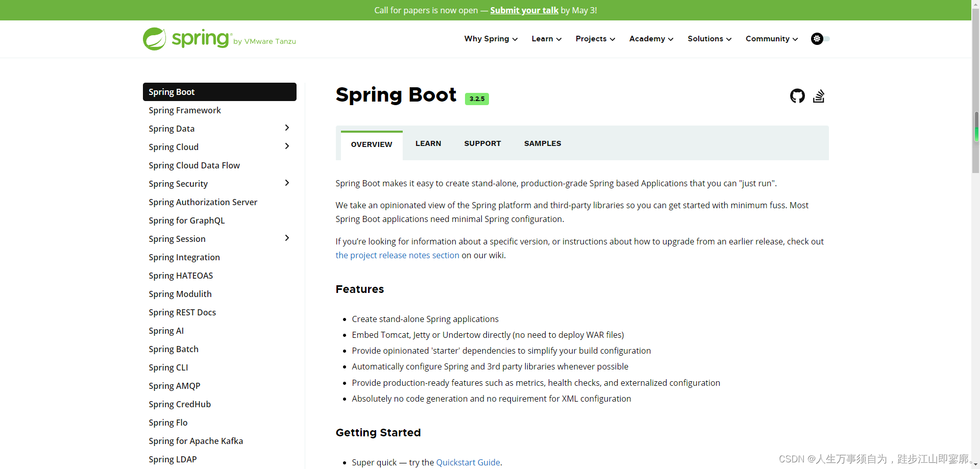Expand the Spring Cloud submenu
Viewport: 980px width, 469px height.
287,146
